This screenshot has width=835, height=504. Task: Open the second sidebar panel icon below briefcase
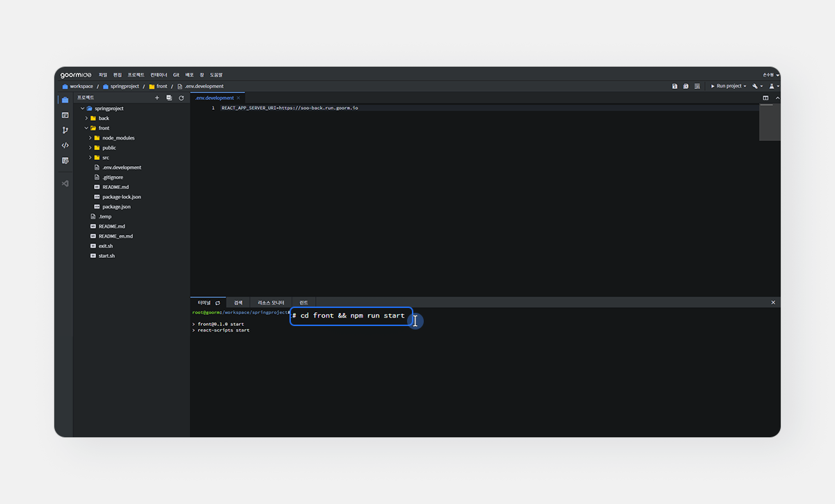65,115
